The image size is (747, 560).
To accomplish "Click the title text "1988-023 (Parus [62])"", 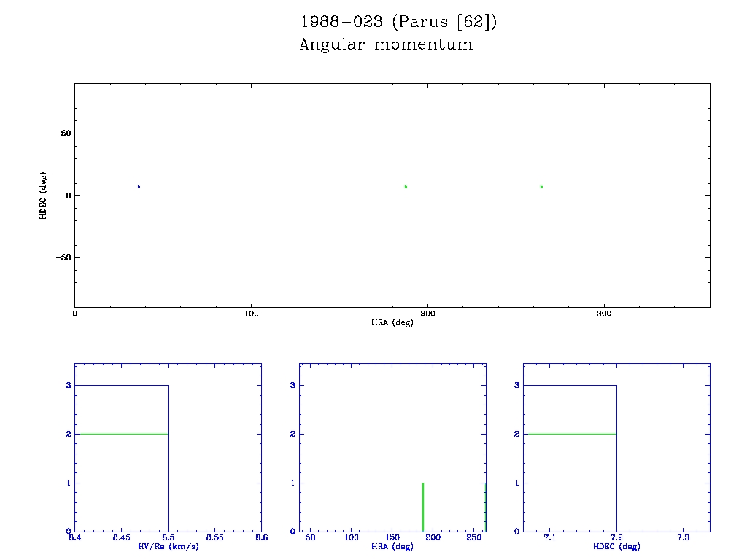I will (398, 22).
